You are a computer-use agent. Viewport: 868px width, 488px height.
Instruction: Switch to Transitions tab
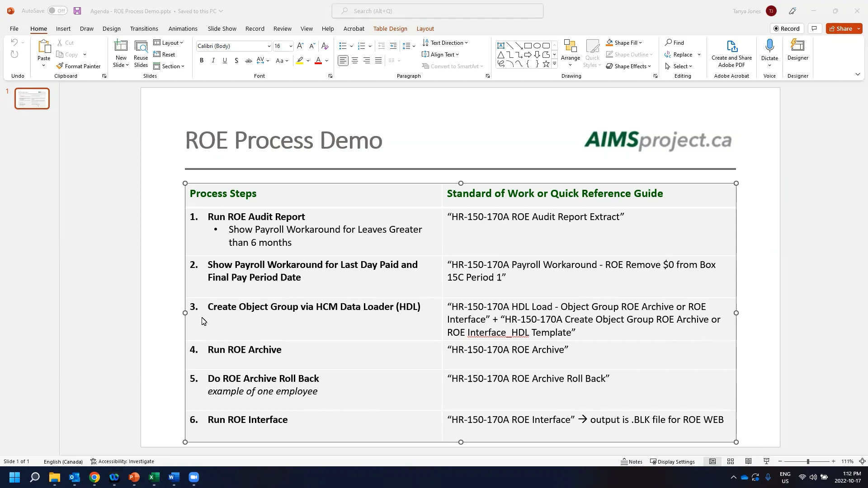click(x=144, y=28)
